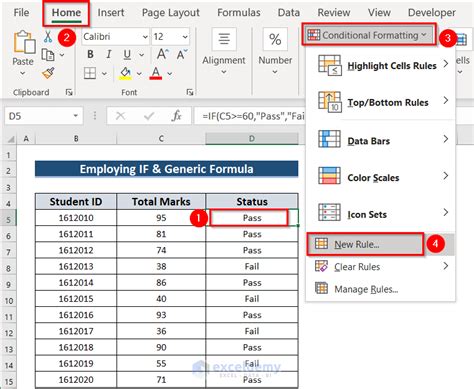Screen dimensions: 474x389
Task: Click the Color Scales icon
Action: pos(329,175)
